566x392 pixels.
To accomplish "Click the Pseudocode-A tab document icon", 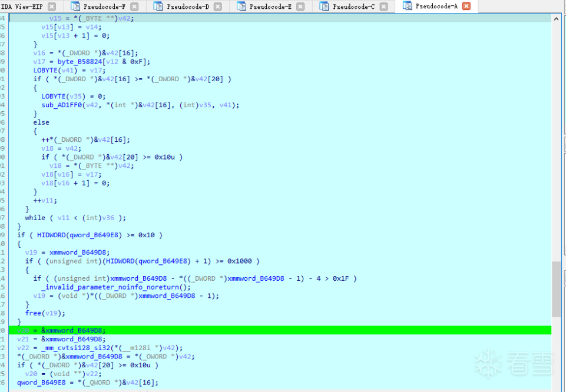I will [x=407, y=6].
